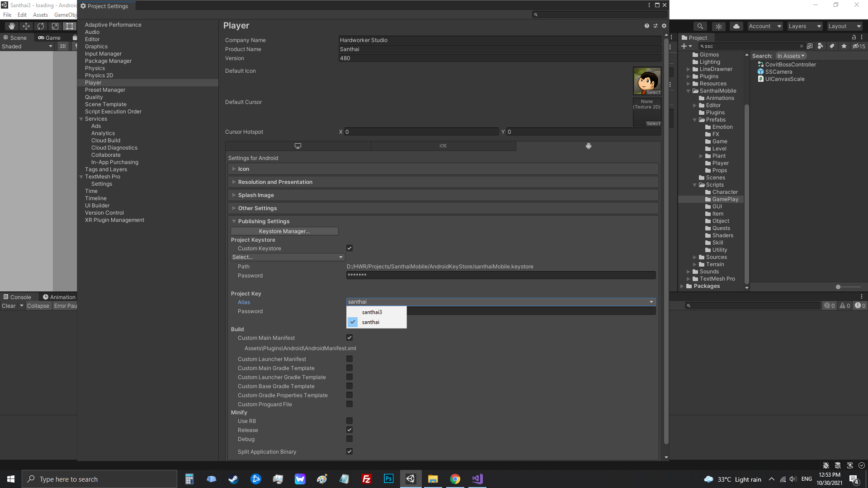Open the Quality settings category
The width and height of the screenshot is (868, 488).
tap(94, 97)
